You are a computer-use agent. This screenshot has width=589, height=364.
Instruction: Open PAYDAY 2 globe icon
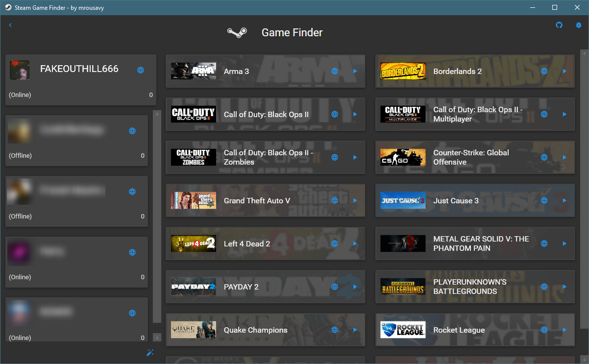point(335,287)
